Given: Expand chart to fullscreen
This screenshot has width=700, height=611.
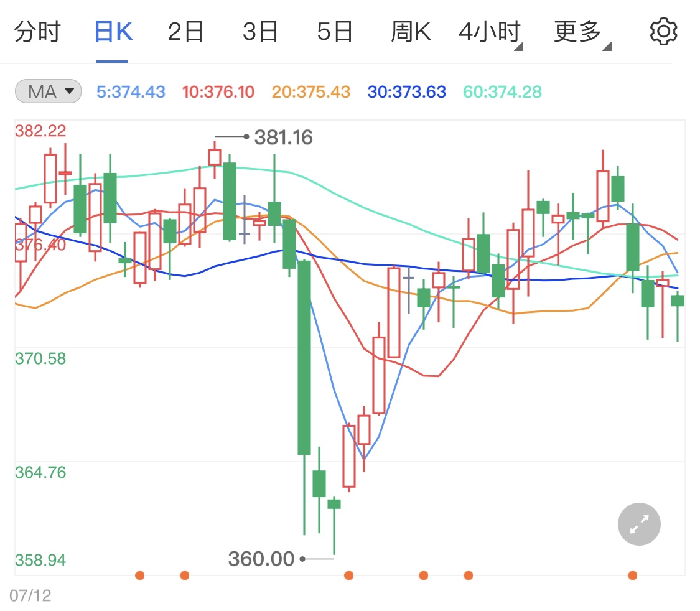Looking at the screenshot, I should [x=639, y=524].
